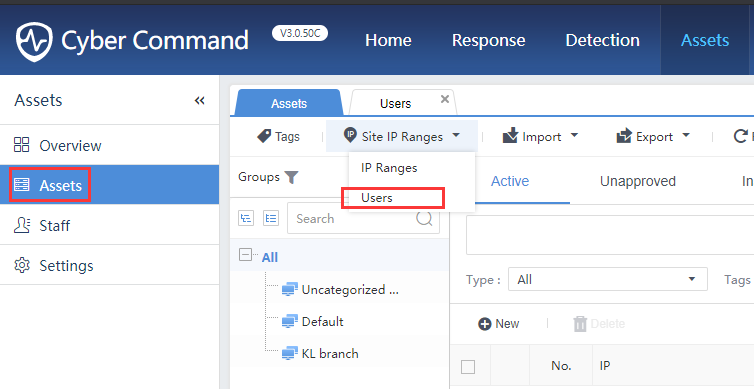Select the Unapproved status tab
The height and width of the screenshot is (389, 754).
click(x=638, y=181)
